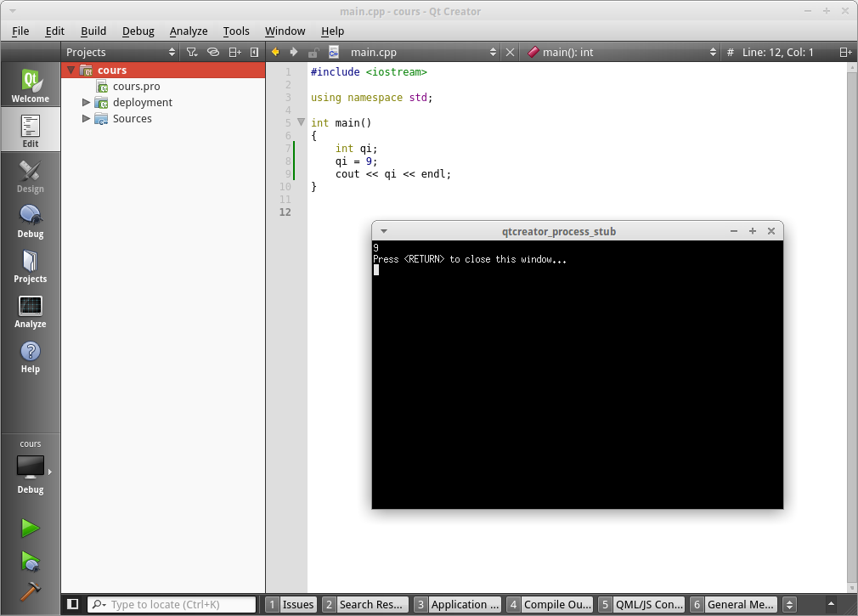Screen dimensions: 858x616
Task: Show the Application Output pane
Action: tap(457, 604)
